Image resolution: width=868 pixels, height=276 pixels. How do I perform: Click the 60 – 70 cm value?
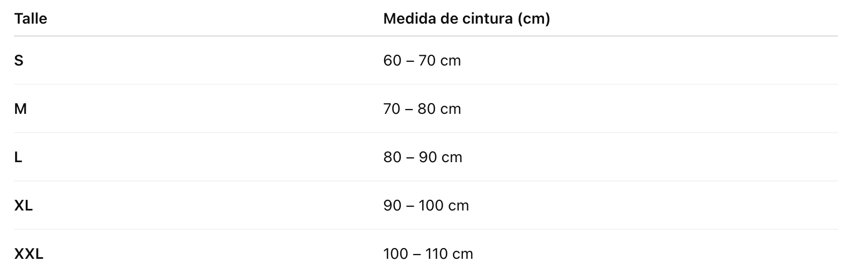[422, 61]
